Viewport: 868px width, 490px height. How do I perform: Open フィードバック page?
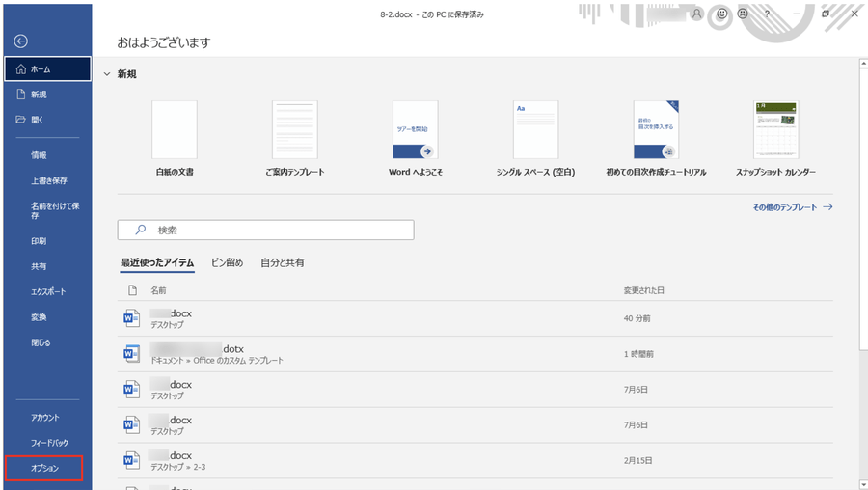49,443
